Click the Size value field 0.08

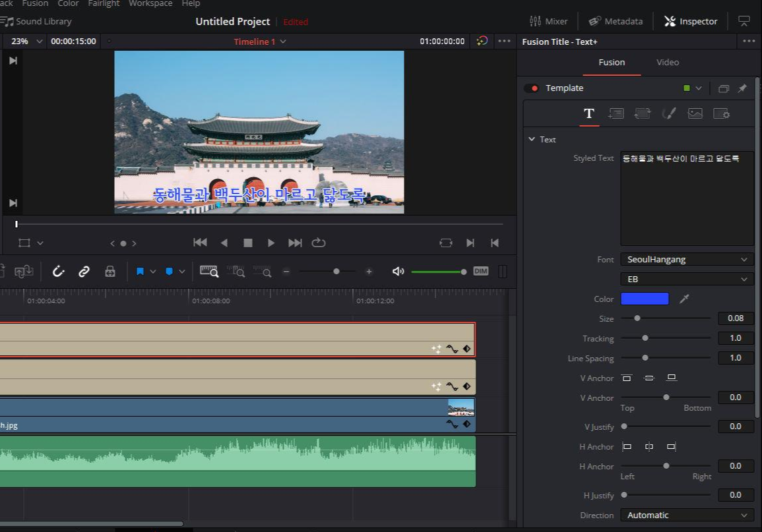[735, 318]
